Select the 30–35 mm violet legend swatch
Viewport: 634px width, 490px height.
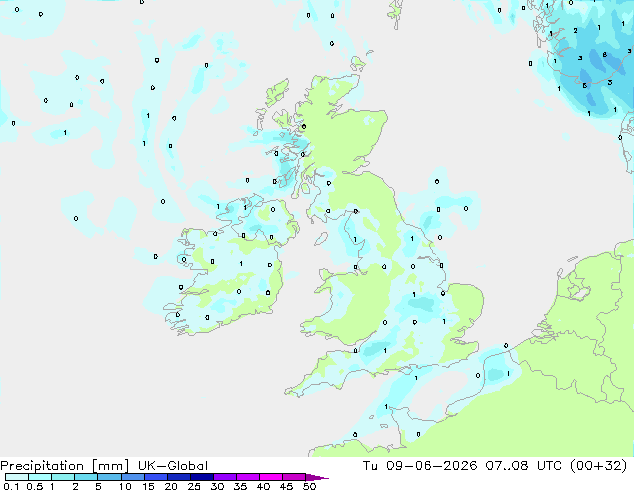pyautogui.click(x=225, y=477)
